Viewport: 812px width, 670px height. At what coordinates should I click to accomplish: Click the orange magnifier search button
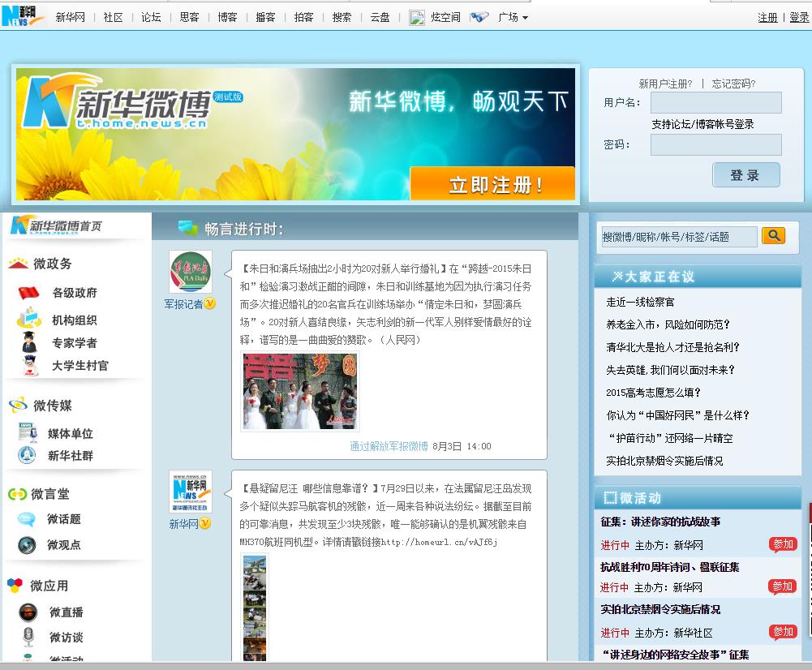774,235
